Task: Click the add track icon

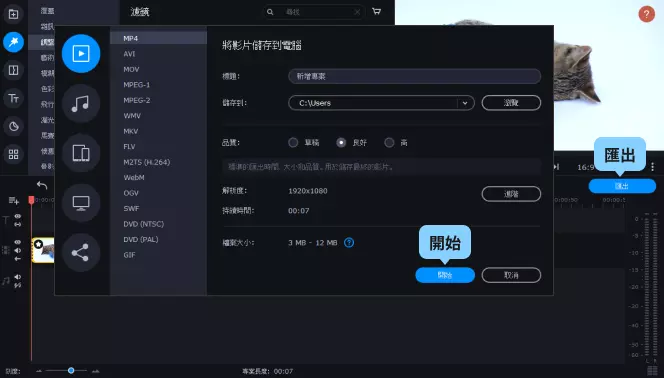Action: [14, 200]
